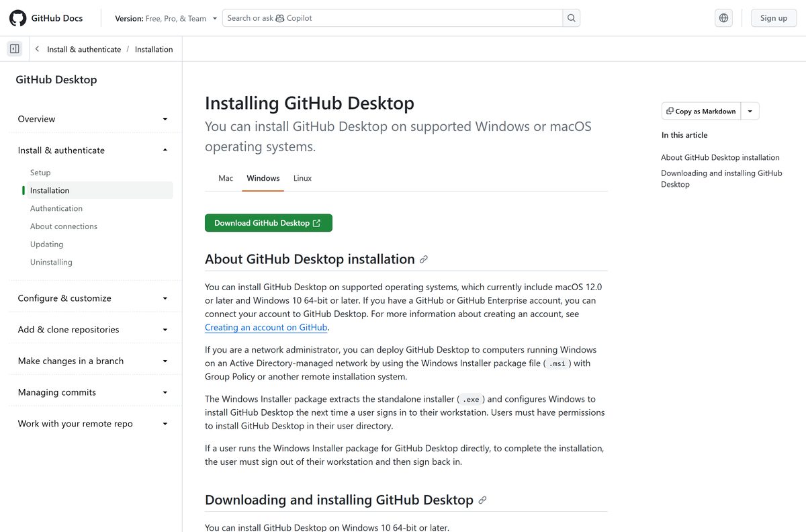This screenshot has height=532, width=806.
Task: Focus the Search or ask Copilot field
Action: [x=392, y=18]
